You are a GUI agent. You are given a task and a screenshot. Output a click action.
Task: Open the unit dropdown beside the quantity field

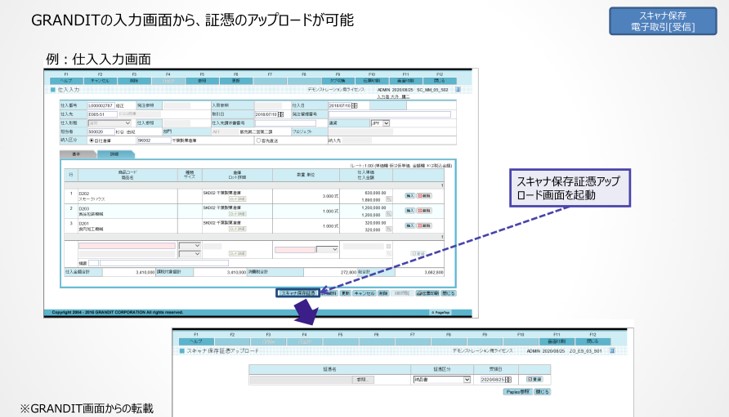click(x=327, y=250)
